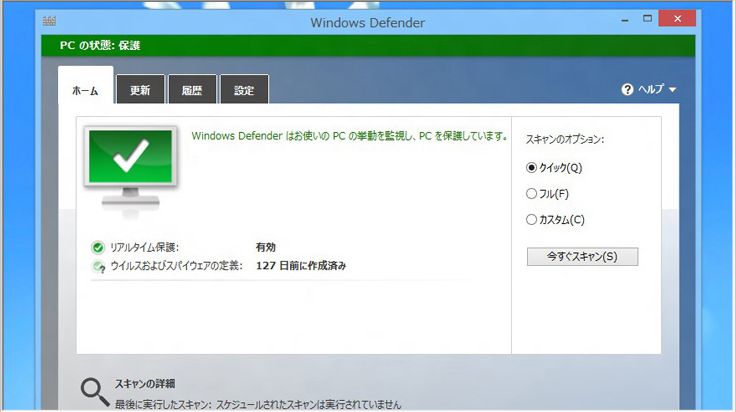Click the green checkmark monitor status icon
Screen dimensions: 736x412
tap(130, 167)
